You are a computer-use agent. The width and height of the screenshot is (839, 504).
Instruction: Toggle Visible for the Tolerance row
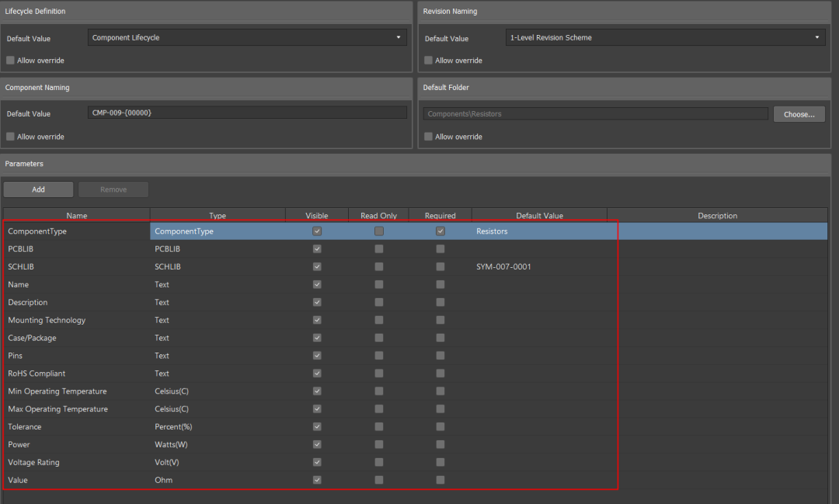(x=317, y=426)
